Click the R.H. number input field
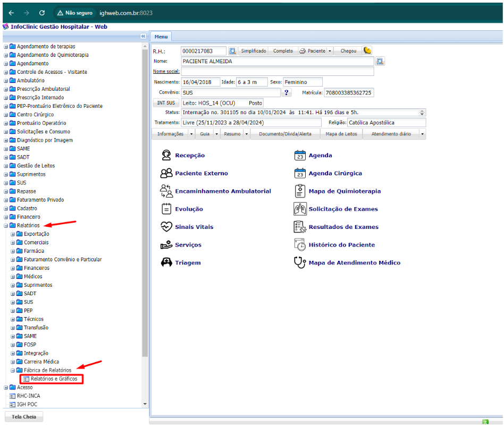504x427 pixels. 204,51
